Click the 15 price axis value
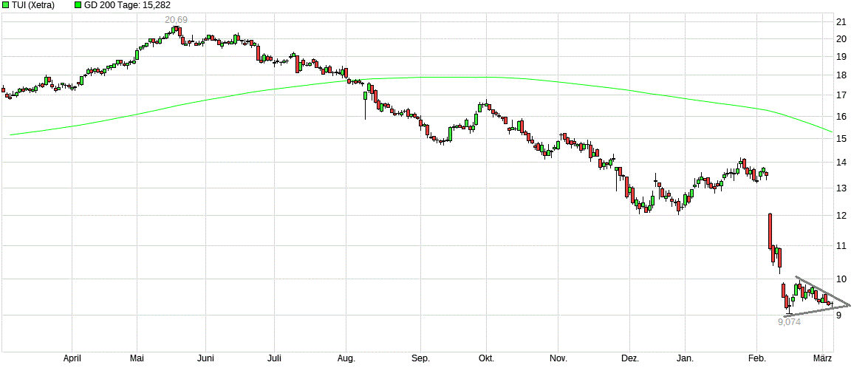 point(841,138)
